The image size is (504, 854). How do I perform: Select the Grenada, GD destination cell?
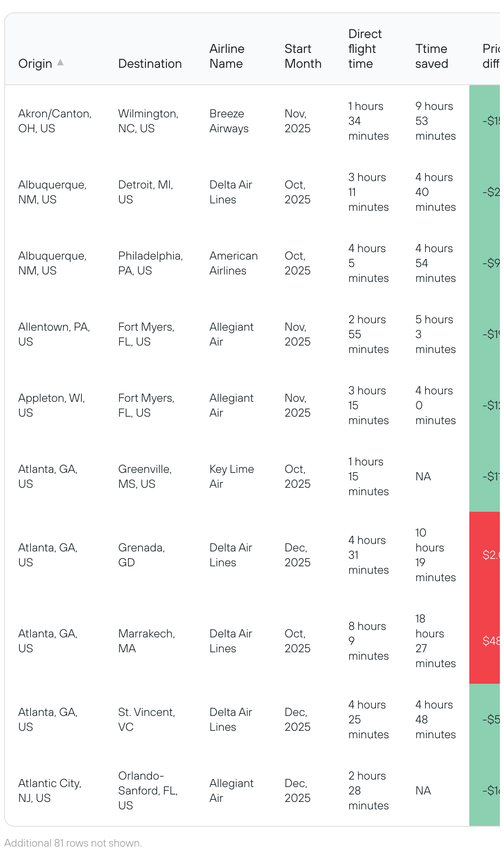[x=141, y=555]
